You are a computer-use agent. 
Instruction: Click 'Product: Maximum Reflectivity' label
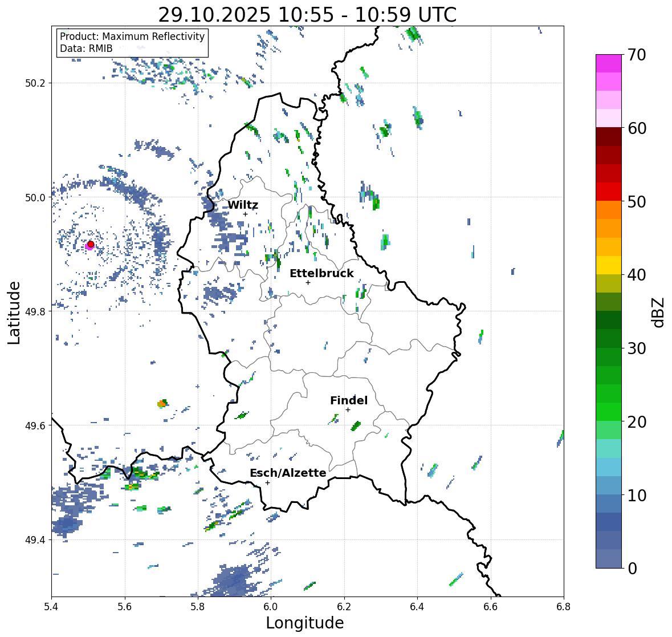click(x=132, y=36)
